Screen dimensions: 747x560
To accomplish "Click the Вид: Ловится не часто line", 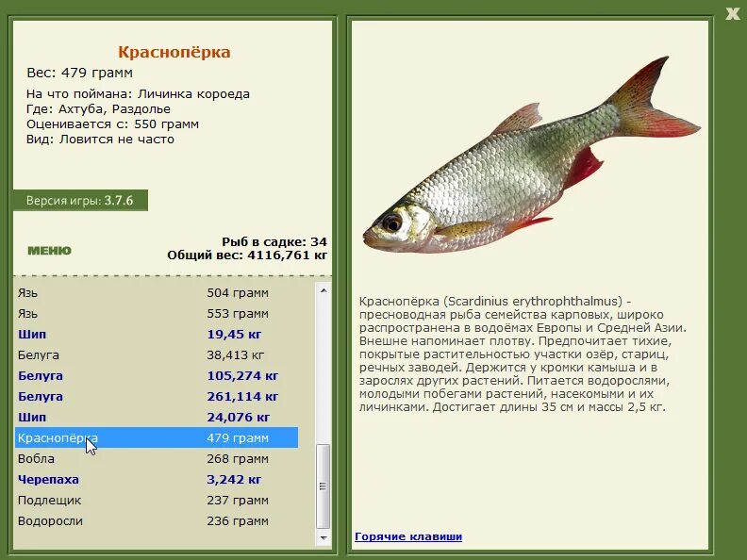I will 101,140.
